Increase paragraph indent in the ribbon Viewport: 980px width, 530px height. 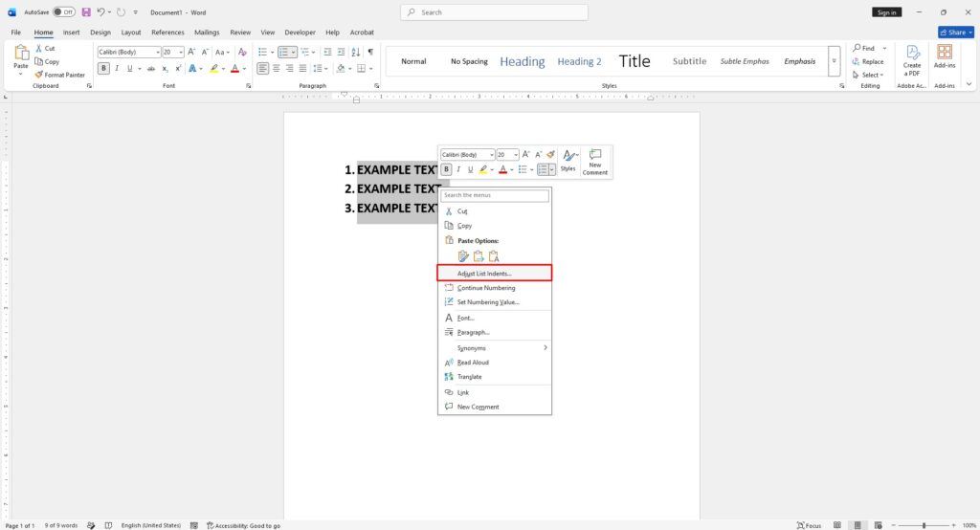tap(341, 52)
